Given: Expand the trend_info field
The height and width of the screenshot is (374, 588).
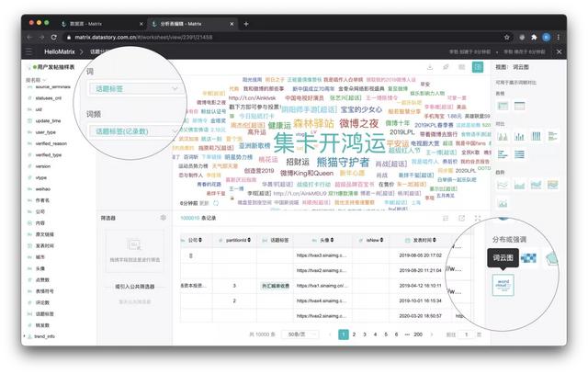Looking at the screenshot, I should (x=26, y=336).
